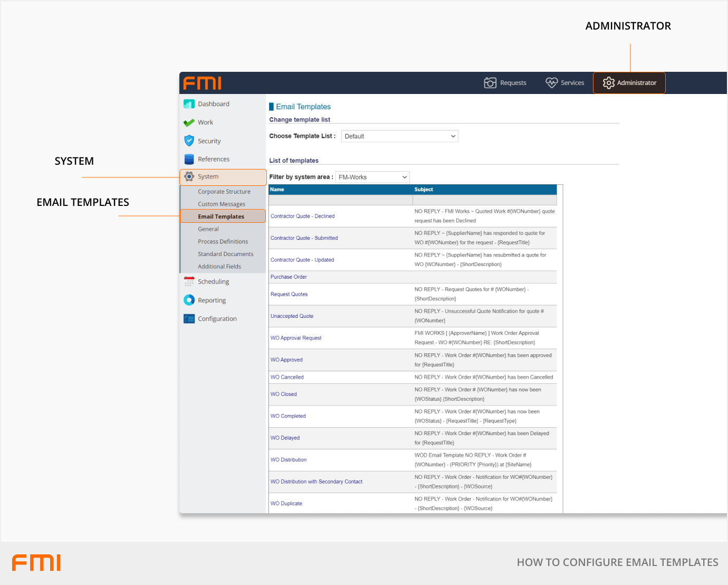Image resolution: width=728 pixels, height=585 pixels.
Task: Click the FMI logo in header
Action: (202, 83)
